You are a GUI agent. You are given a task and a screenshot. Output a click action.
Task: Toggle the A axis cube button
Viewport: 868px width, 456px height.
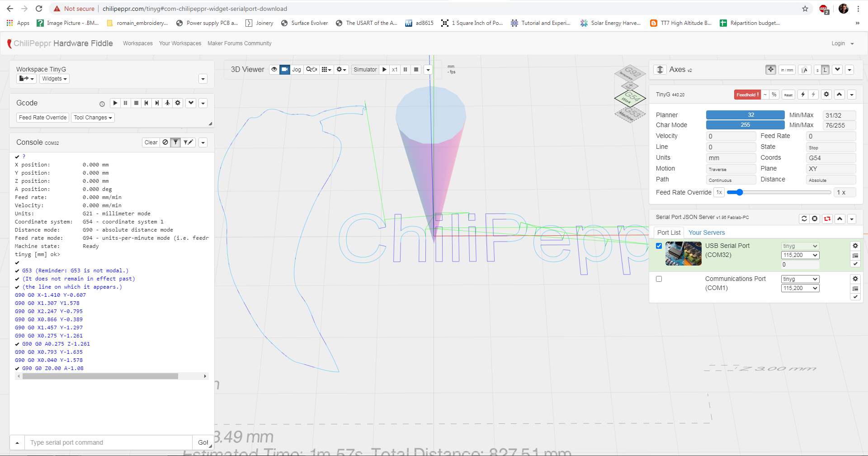coord(805,70)
